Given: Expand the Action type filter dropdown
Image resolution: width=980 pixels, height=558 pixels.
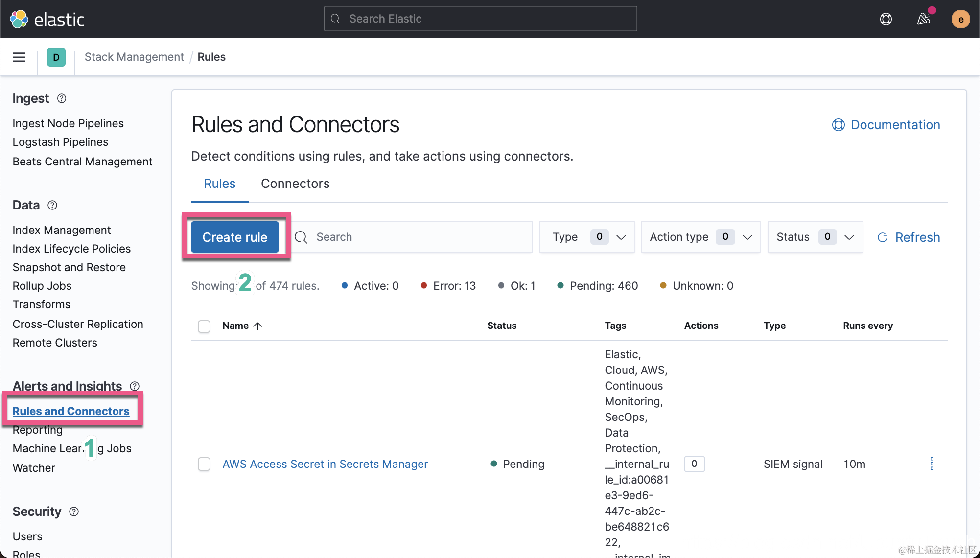Looking at the screenshot, I should [700, 237].
